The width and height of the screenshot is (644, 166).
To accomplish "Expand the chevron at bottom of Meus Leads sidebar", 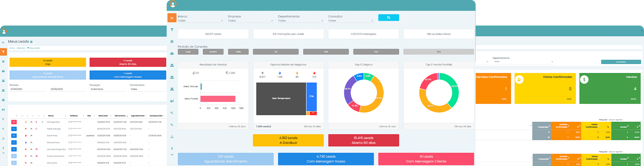I will tap(3, 153).
